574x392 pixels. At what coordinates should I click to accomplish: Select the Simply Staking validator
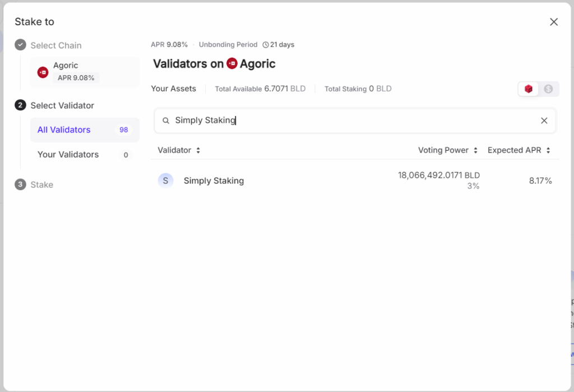[214, 181]
